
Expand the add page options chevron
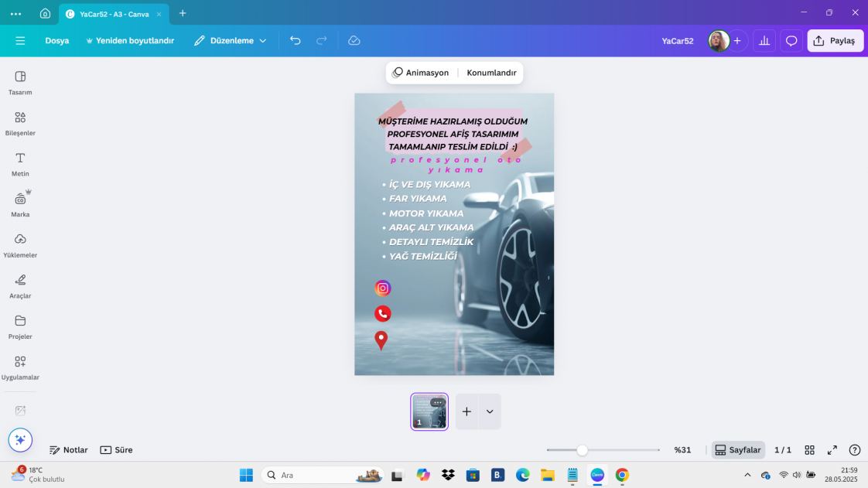490,411
